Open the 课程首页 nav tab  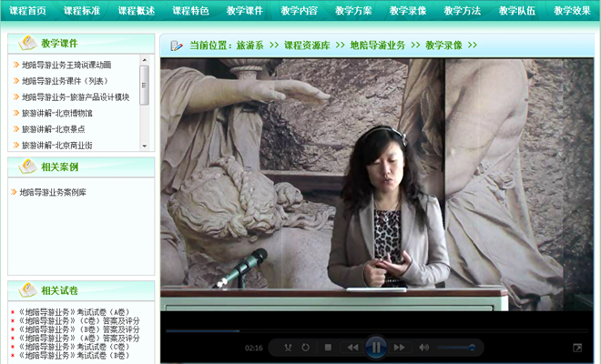coord(27,11)
